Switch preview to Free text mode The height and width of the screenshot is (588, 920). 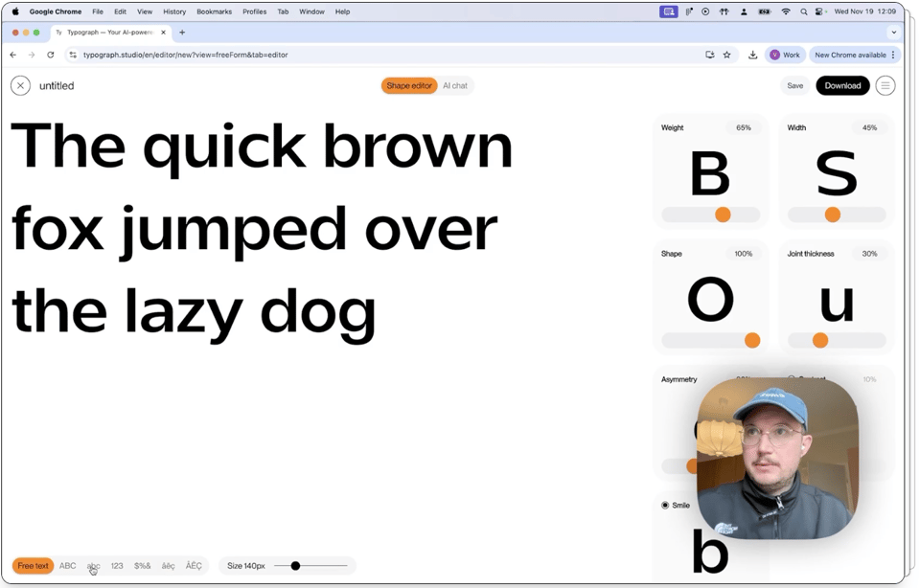click(x=33, y=566)
